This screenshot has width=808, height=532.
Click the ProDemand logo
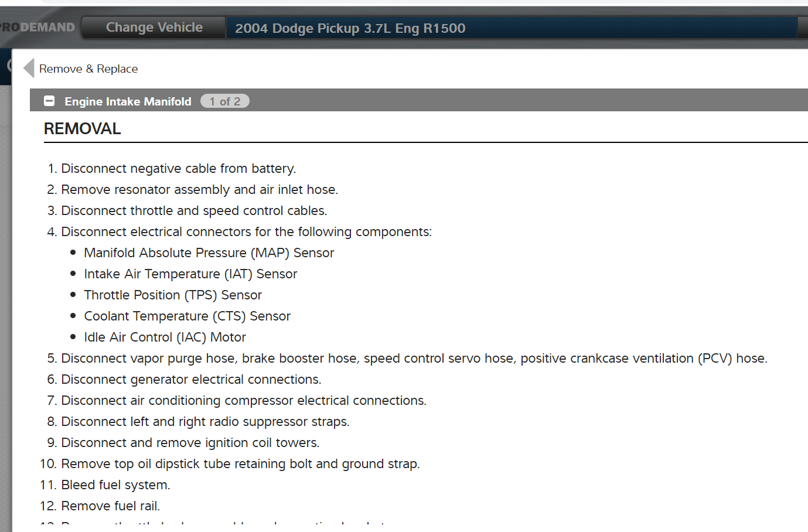pos(39,28)
